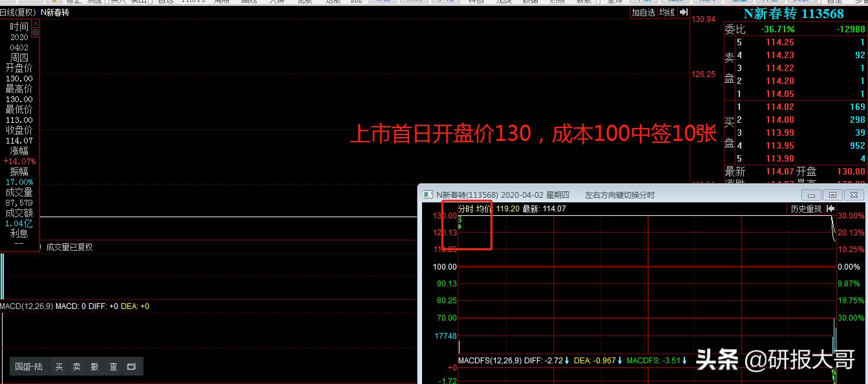Viewport: 868px width, 384px height.
Task: Click the 大屏 full-screen icon on the toolbar
Action: point(278,3)
